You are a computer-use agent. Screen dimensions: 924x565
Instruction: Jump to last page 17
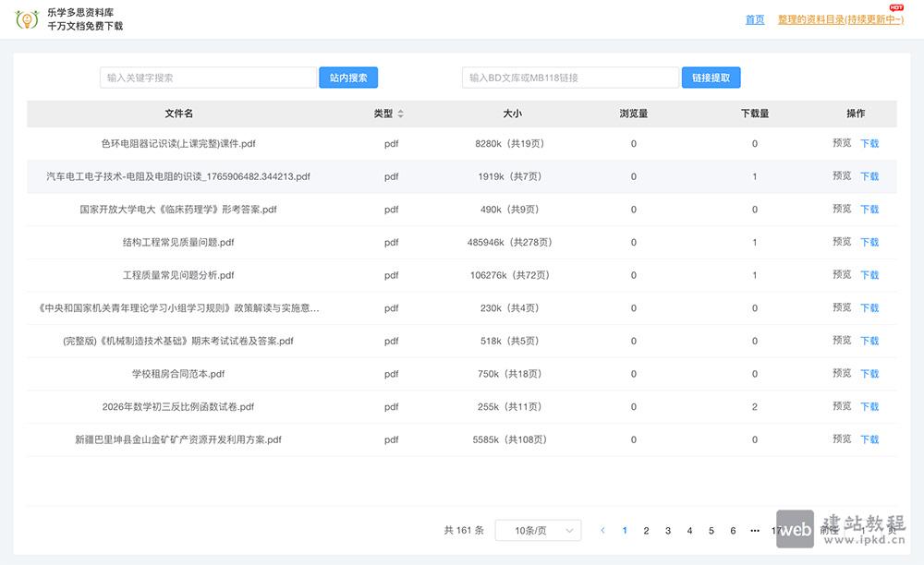pos(777,531)
